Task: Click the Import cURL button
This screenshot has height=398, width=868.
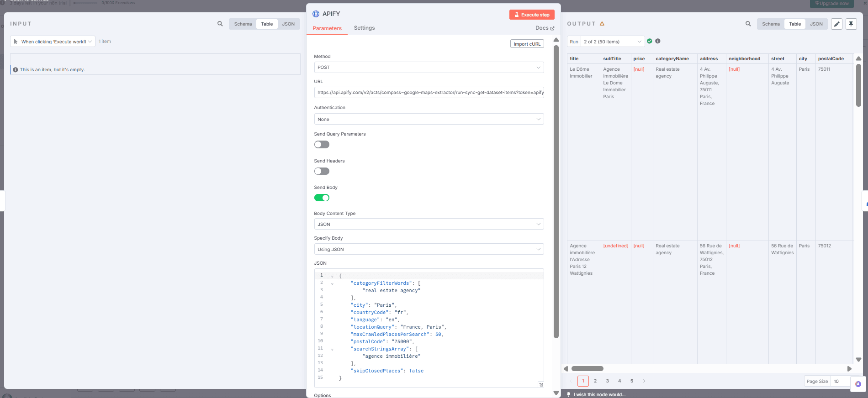Action: coord(527,44)
